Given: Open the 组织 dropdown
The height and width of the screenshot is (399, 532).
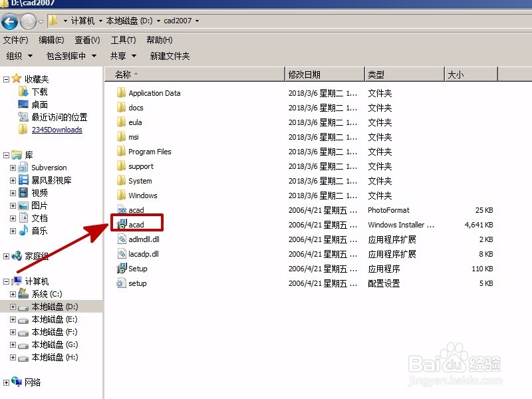Looking at the screenshot, I should click(19, 56).
